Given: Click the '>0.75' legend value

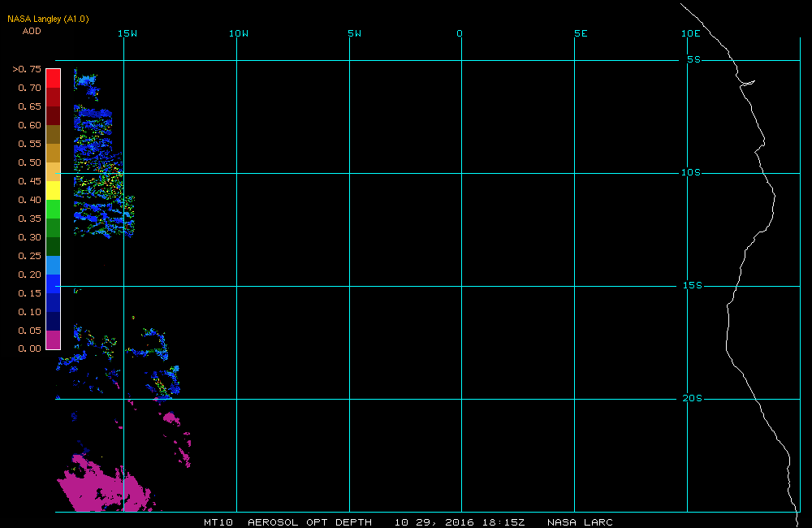Looking at the screenshot, I should point(27,69).
